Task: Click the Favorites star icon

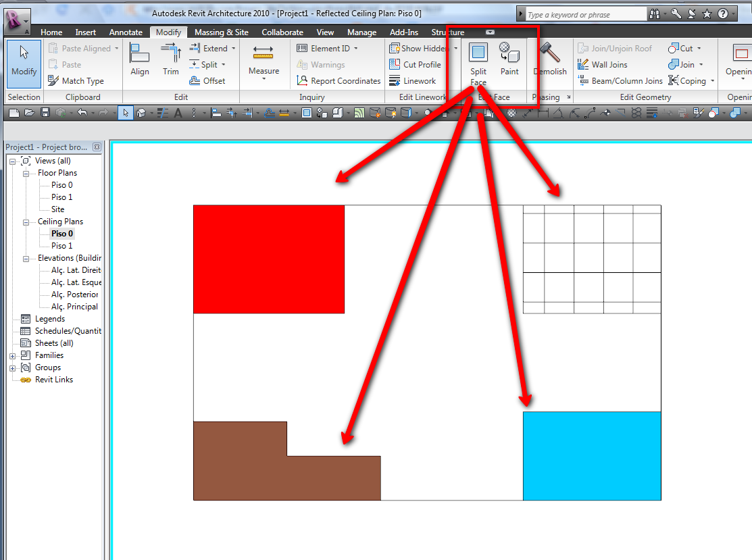Action: pos(707,14)
